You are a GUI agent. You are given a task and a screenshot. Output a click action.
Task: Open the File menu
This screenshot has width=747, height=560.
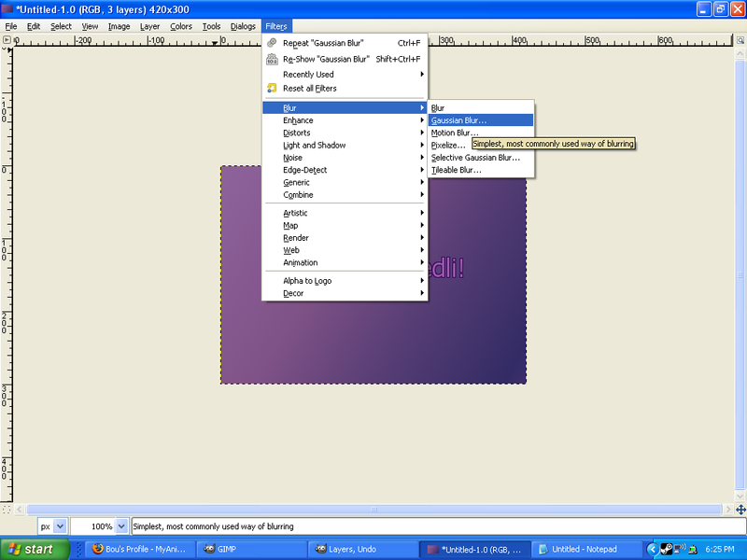(x=11, y=26)
